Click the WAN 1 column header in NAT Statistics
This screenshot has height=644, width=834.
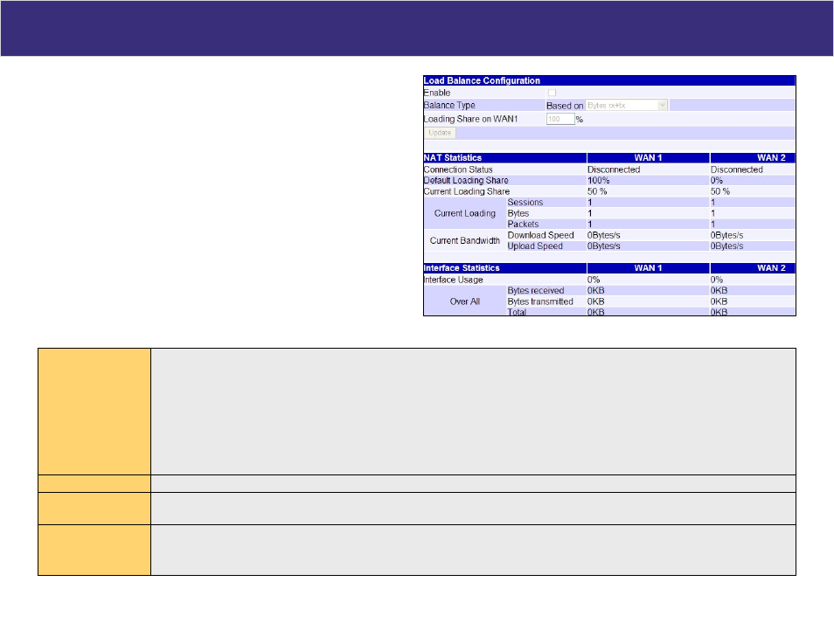click(649, 158)
